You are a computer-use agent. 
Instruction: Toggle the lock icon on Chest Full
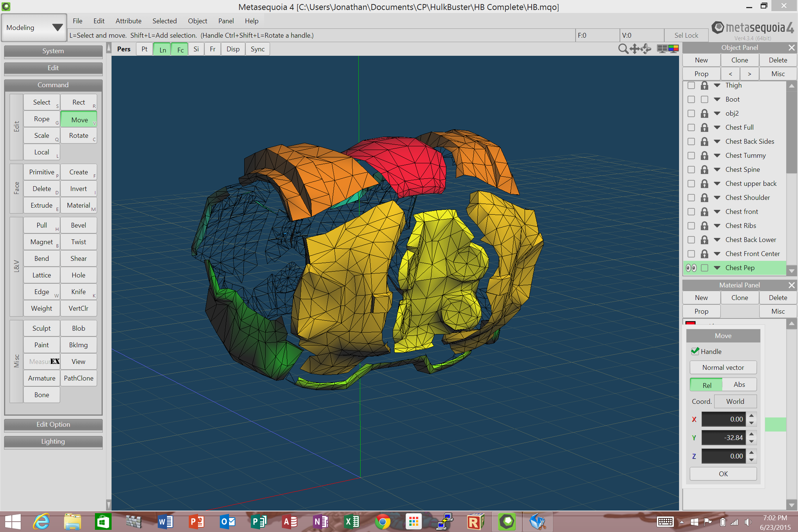[705, 127]
